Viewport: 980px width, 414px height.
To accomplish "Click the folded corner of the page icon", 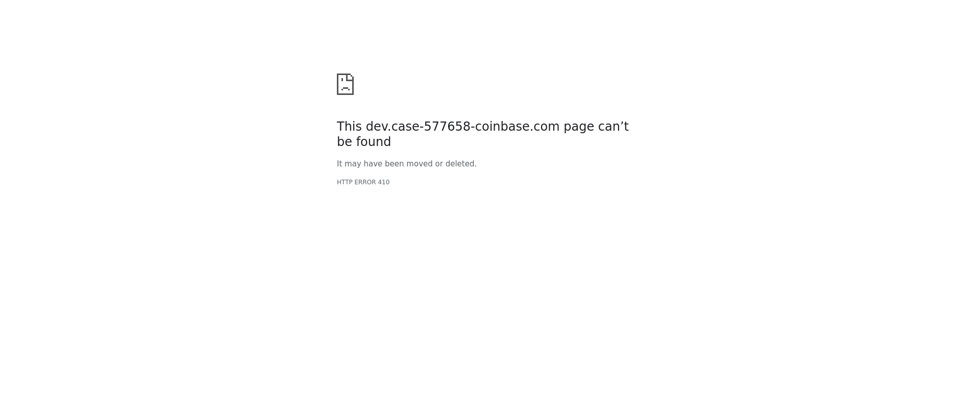I will pos(350,77).
